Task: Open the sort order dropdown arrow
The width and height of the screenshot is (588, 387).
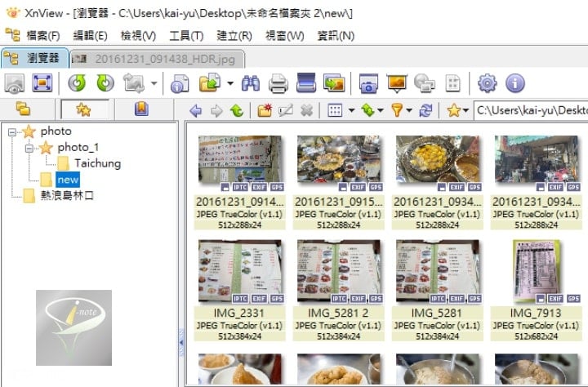Action: 381,110
